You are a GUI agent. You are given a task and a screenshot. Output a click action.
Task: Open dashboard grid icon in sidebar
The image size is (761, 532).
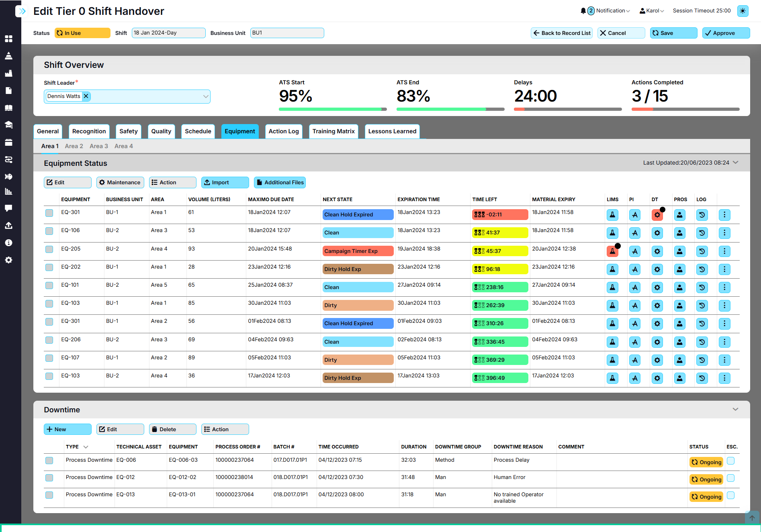[8, 39]
